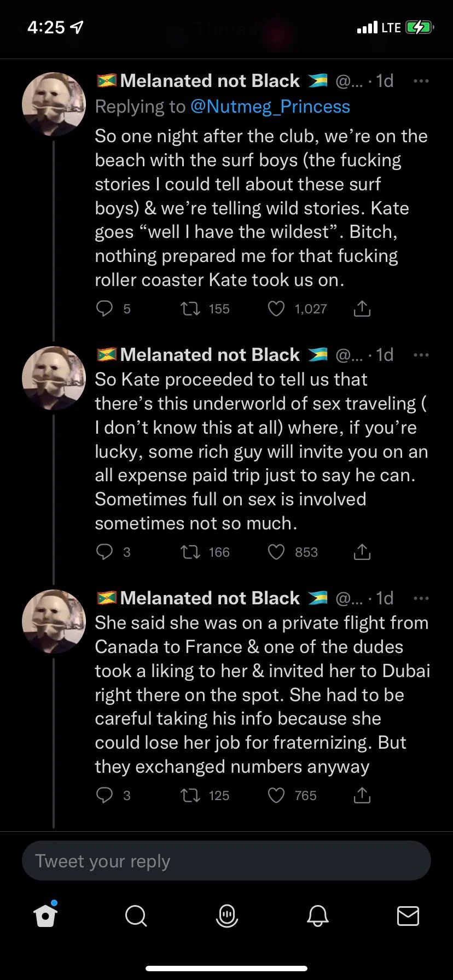Open the Search tab
Image resolution: width=453 pixels, height=980 pixels.
(136, 915)
